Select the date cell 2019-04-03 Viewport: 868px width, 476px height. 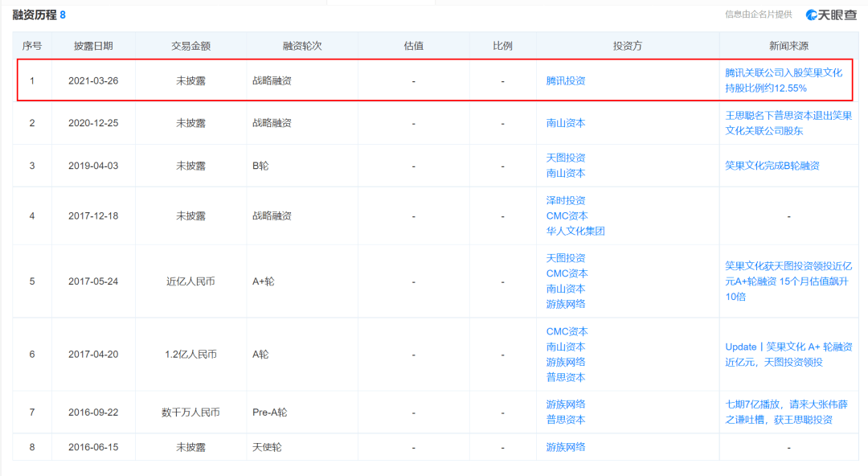[x=93, y=166]
